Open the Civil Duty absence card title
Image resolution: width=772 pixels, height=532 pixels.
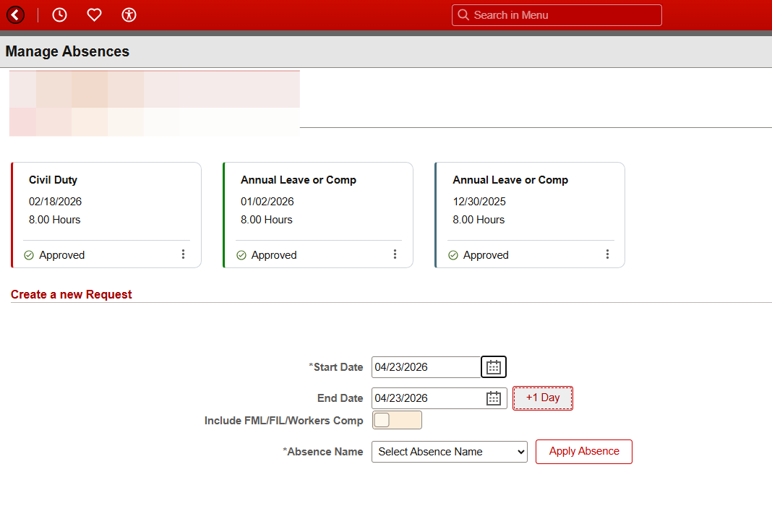[x=53, y=180]
